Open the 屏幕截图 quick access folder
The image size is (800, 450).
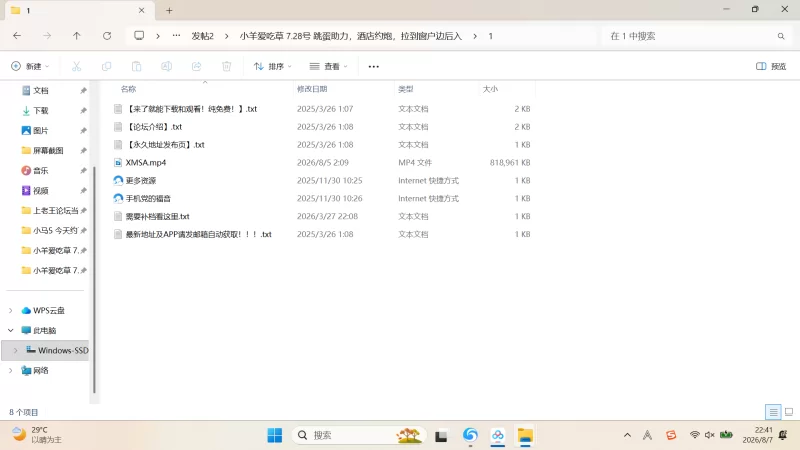coord(48,150)
